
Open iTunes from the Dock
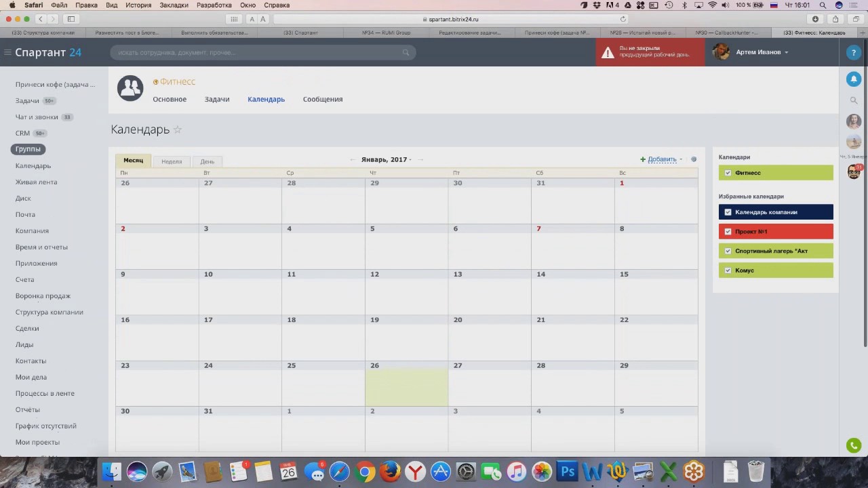517,471
